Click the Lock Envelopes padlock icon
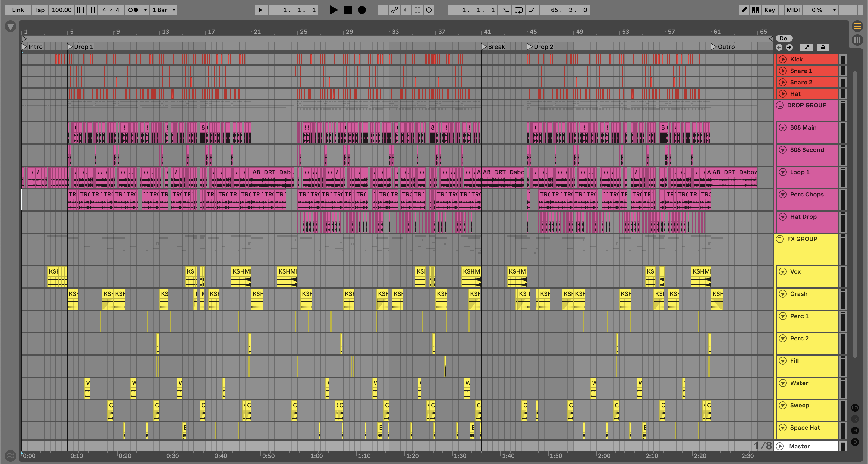Image resolution: width=868 pixels, height=464 pixels. tap(823, 48)
